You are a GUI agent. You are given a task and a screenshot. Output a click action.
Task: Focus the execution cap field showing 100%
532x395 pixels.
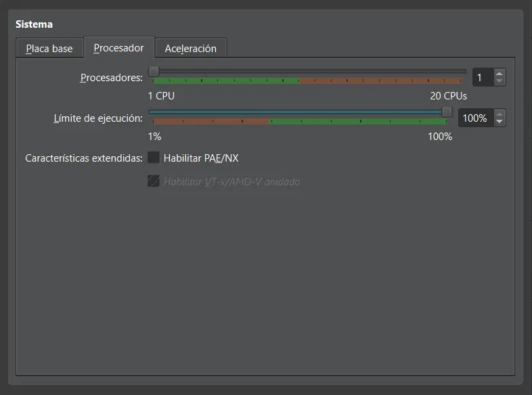474,118
